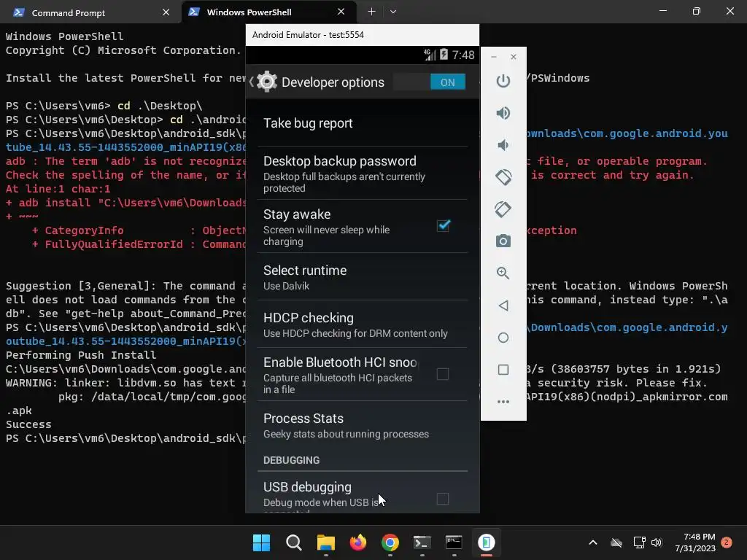Open notifications badge showing 2
Viewport: 747px width, 560px height.
point(727,542)
